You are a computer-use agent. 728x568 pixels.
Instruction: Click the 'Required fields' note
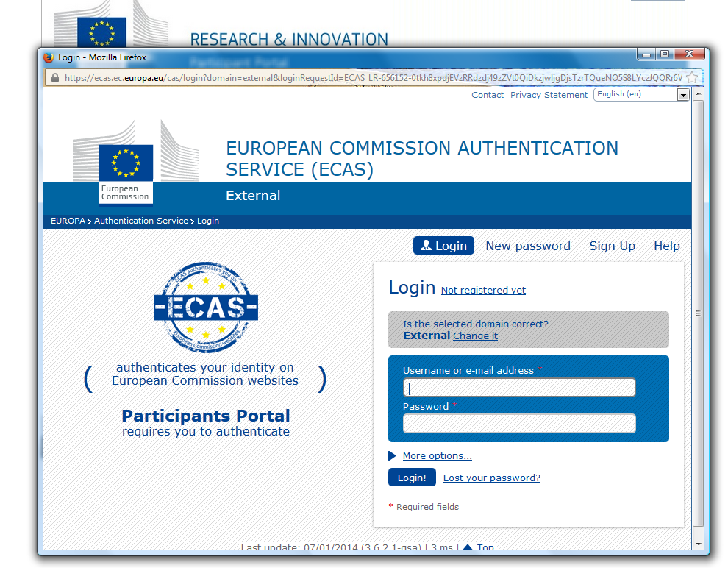coord(427,507)
